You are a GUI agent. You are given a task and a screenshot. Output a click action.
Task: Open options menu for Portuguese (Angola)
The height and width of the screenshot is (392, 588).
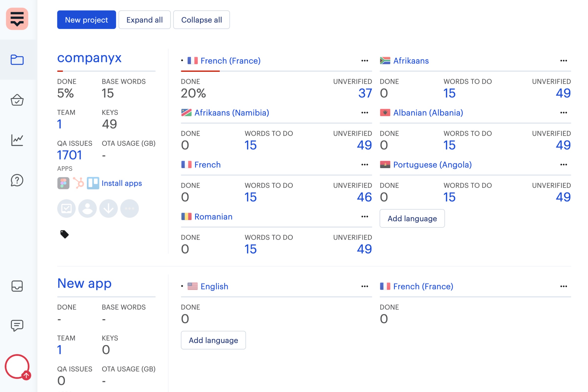[563, 165]
